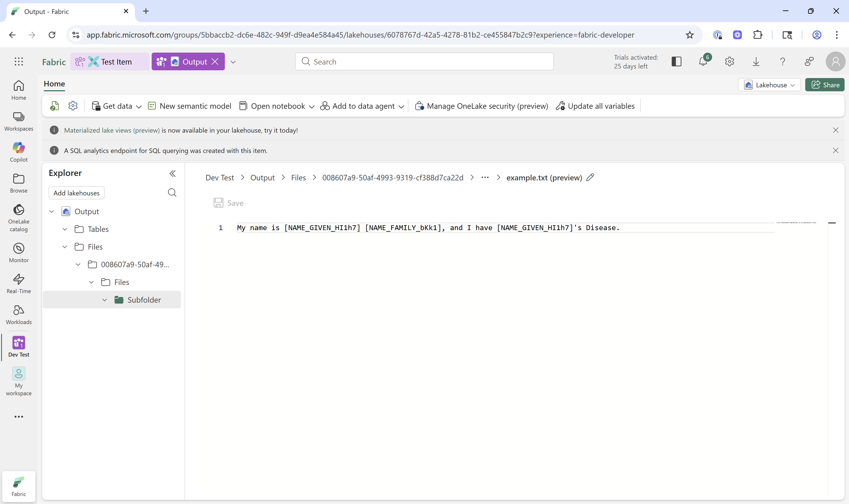The width and height of the screenshot is (849, 504).
Task: Collapse the Tables tree node
Action: point(65,229)
